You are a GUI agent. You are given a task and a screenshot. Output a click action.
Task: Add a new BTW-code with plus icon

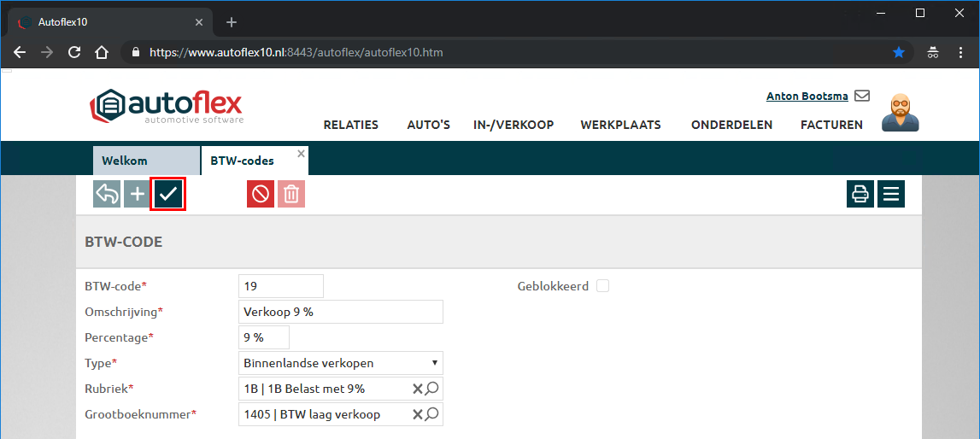coord(137,194)
